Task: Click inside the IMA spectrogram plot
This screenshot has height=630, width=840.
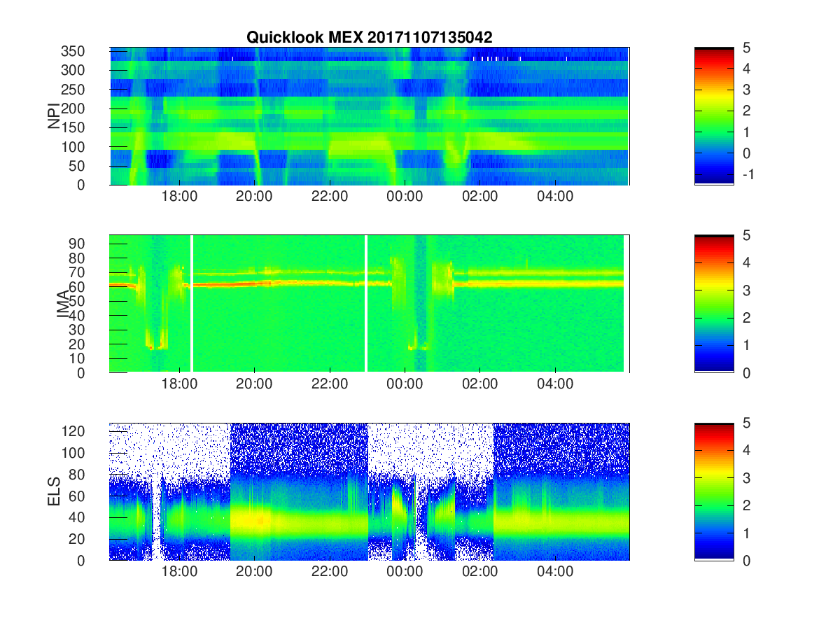Action: coord(370,304)
